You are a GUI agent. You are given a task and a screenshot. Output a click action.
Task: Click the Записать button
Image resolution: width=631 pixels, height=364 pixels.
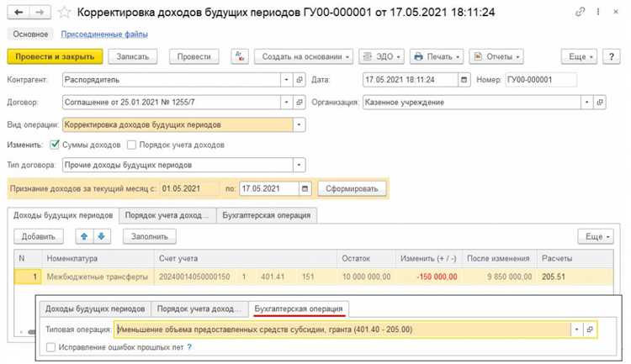coord(133,56)
